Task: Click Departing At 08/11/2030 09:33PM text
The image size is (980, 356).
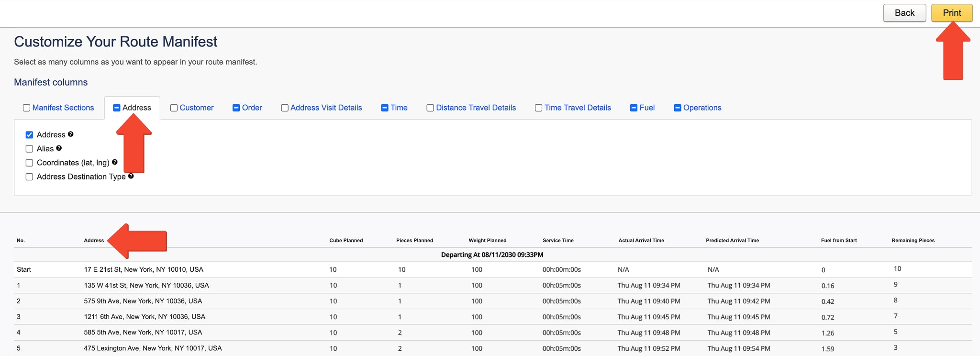Action: (492, 255)
